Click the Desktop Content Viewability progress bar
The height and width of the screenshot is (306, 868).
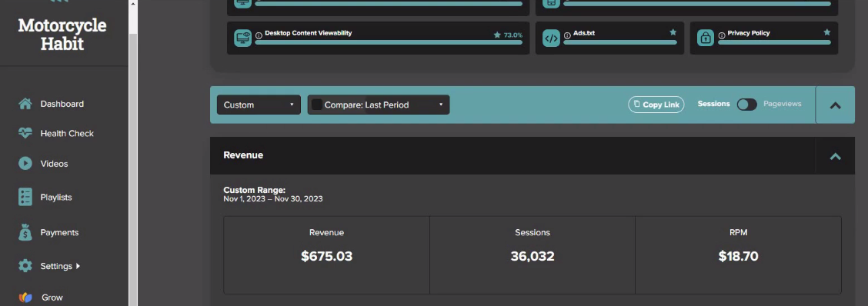(389, 42)
